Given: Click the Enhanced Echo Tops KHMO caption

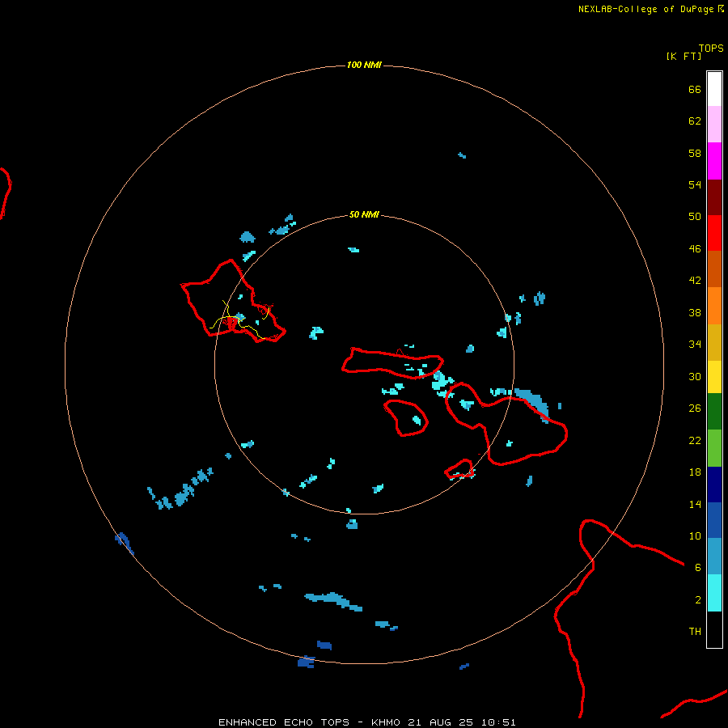Looking at the screenshot, I should (x=366, y=722).
